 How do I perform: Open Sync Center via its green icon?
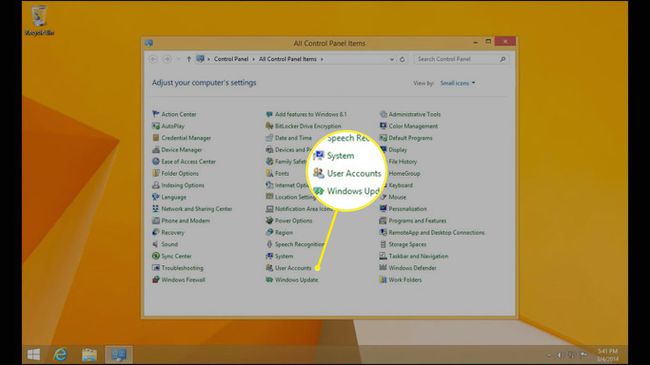[x=156, y=256]
